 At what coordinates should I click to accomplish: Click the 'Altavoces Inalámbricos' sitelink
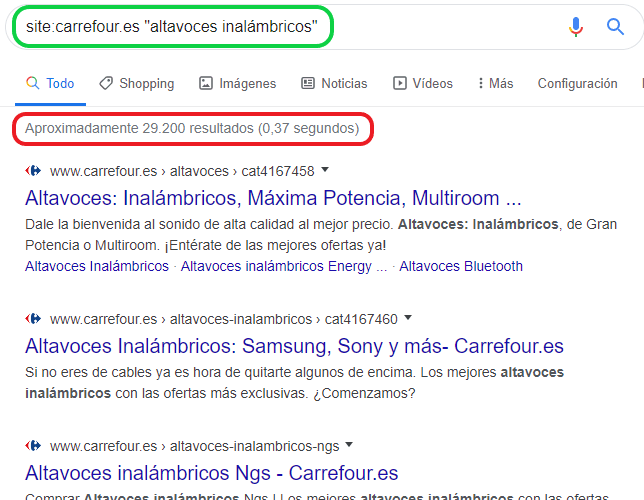[97, 266]
